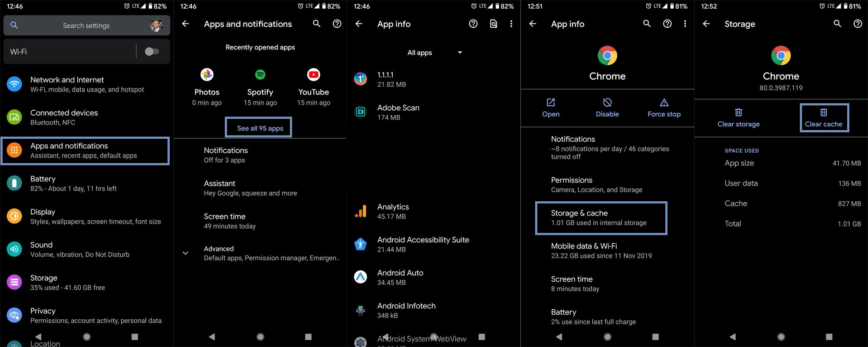Open Chrome Notifications with 46 categories turned off
The width and height of the screenshot is (868, 347).
click(607, 147)
